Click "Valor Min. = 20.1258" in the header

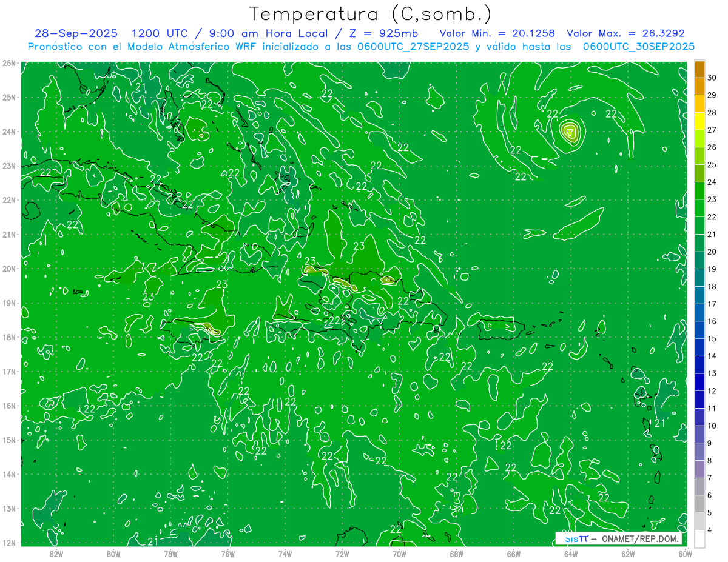496,33
